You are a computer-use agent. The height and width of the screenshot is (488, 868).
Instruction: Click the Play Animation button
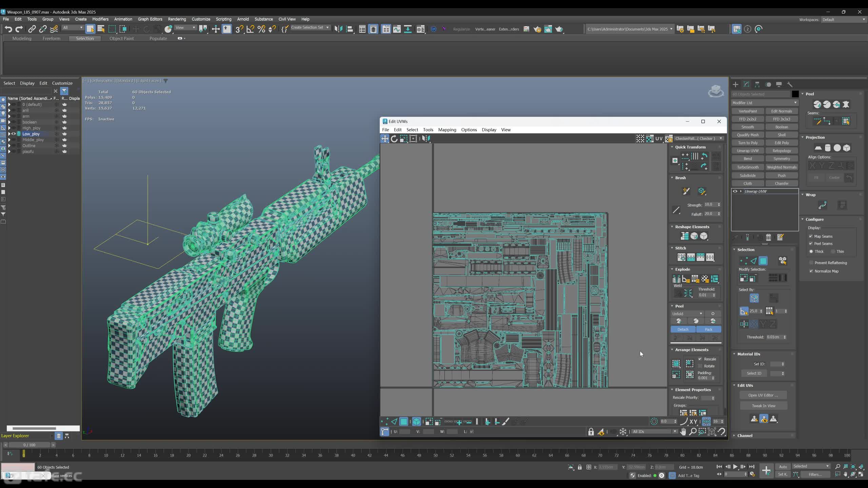(735, 467)
